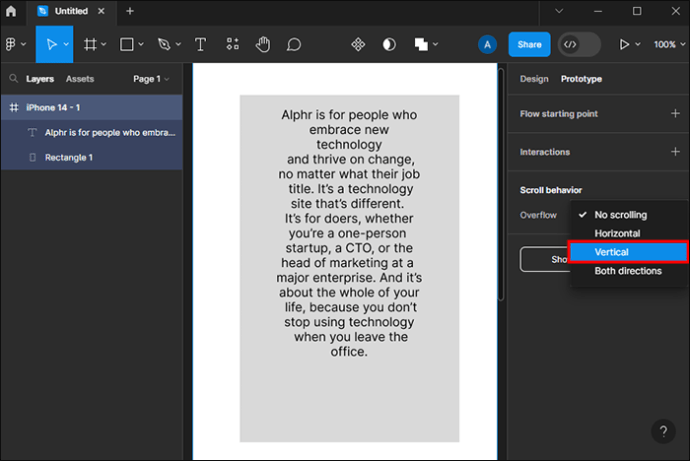Open the Resources tool

232,45
